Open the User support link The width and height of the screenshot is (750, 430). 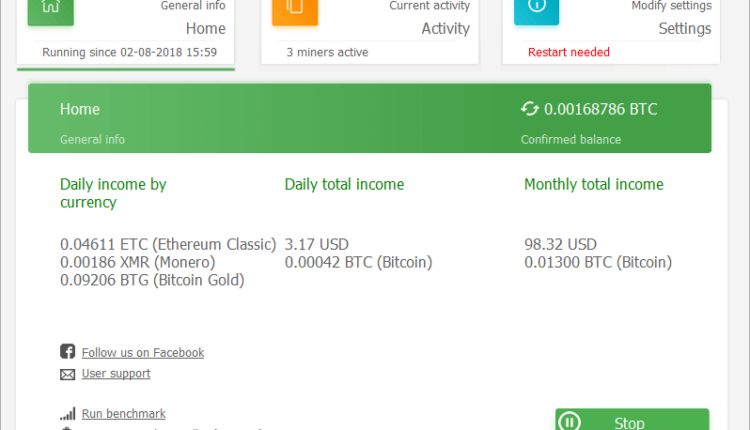tap(116, 374)
